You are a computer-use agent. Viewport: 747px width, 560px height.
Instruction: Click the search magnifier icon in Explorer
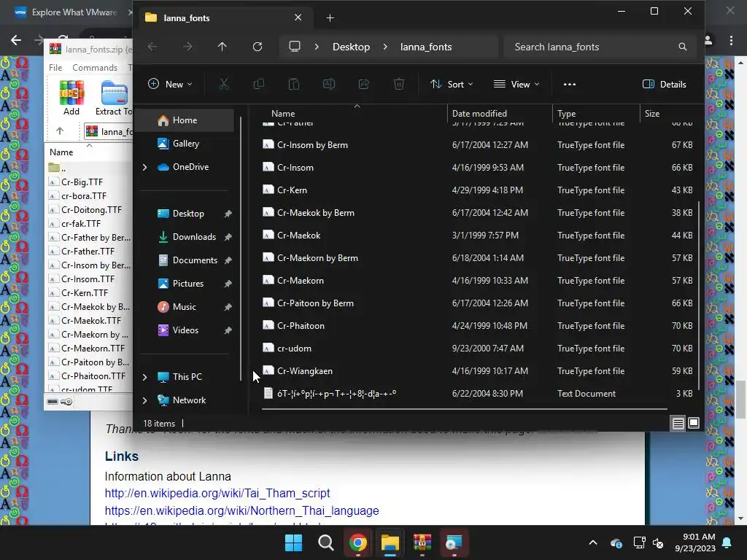[x=682, y=47]
